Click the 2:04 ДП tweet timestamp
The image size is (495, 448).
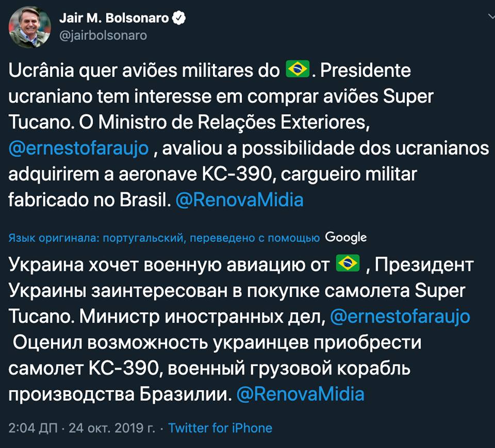(x=32, y=428)
